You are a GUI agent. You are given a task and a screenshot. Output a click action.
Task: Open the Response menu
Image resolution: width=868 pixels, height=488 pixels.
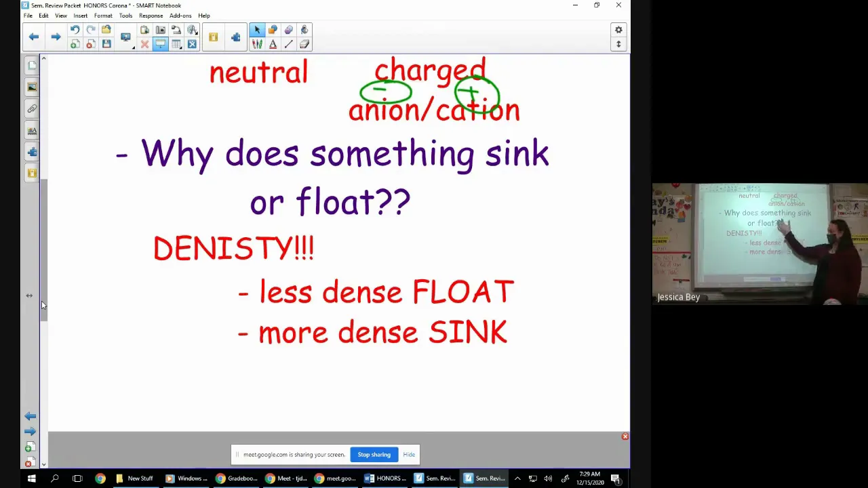151,16
